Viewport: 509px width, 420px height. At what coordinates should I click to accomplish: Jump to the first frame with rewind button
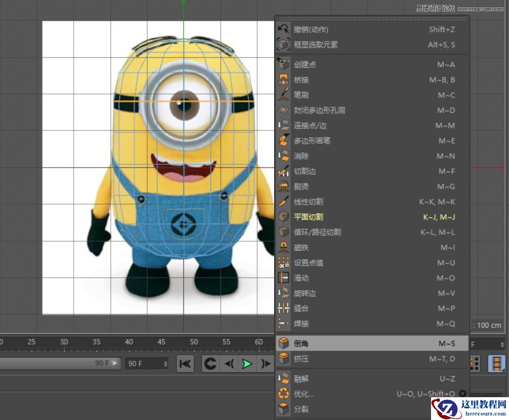184,364
